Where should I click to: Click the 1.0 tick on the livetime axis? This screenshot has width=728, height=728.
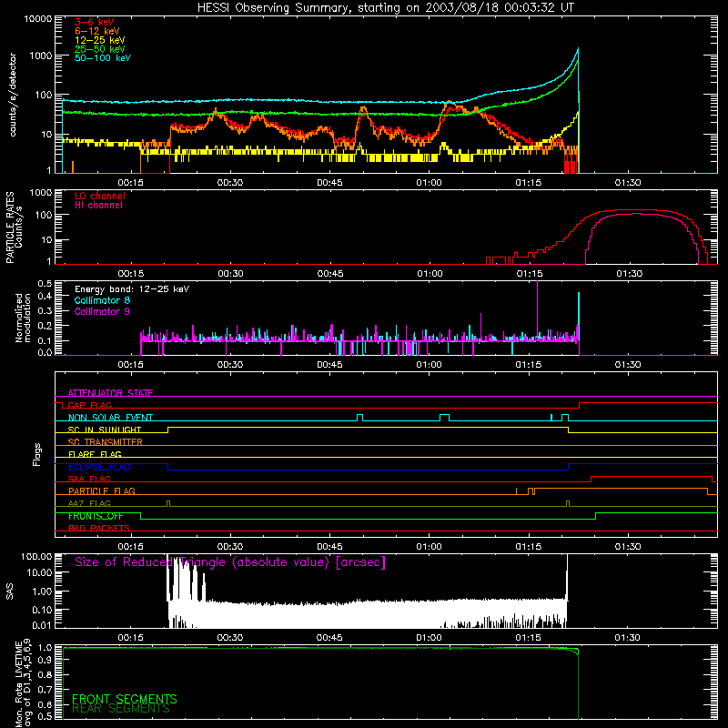click(45, 647)
